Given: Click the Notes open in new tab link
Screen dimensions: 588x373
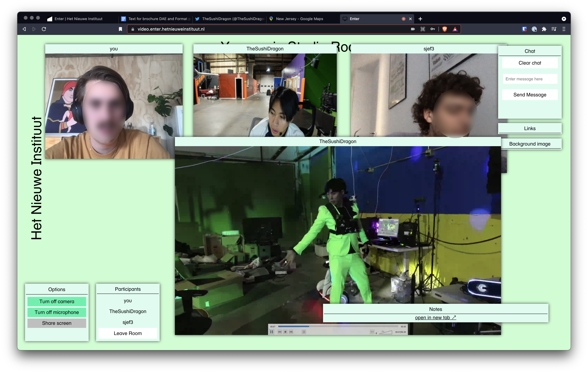Looking at the screenshot, I should 435,318.
